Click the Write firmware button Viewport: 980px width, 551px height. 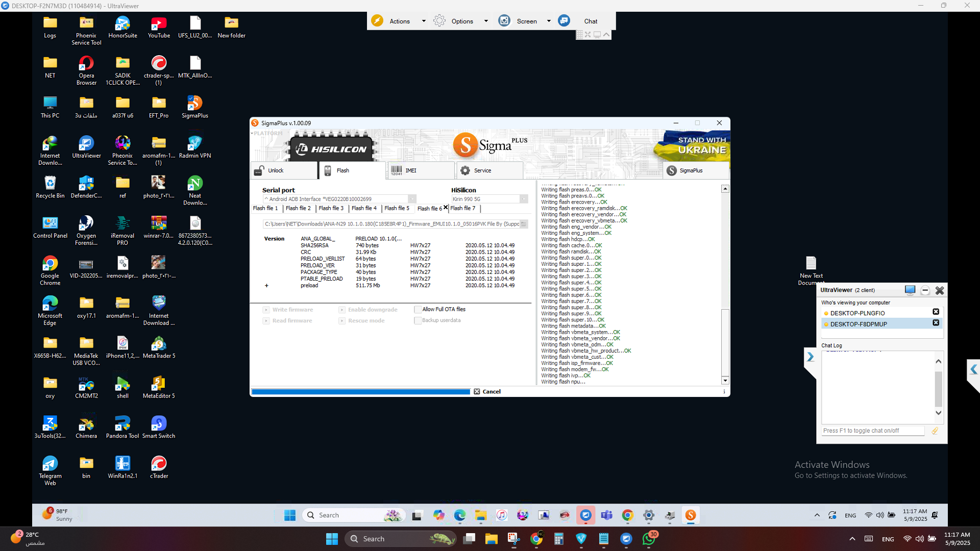288,310
